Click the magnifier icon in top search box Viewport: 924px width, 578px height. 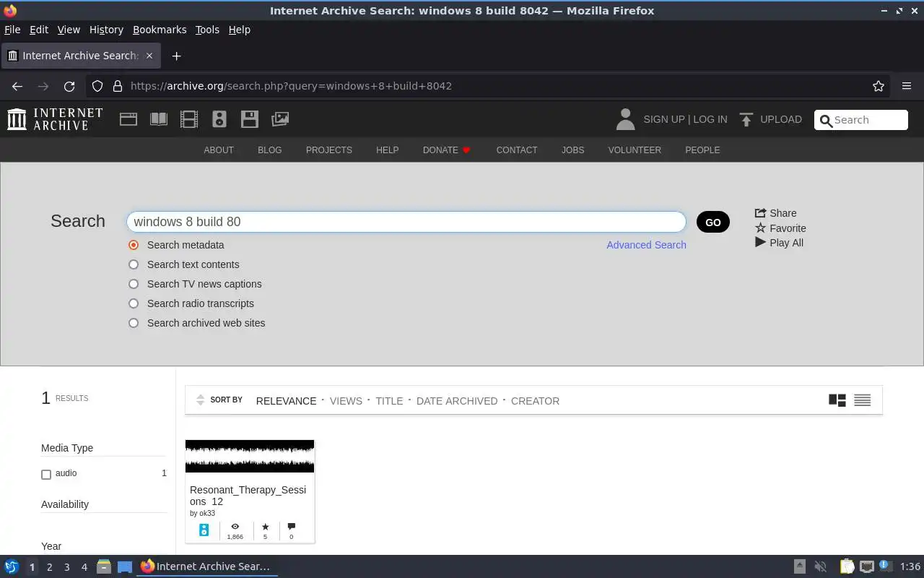tap(826, 121)
